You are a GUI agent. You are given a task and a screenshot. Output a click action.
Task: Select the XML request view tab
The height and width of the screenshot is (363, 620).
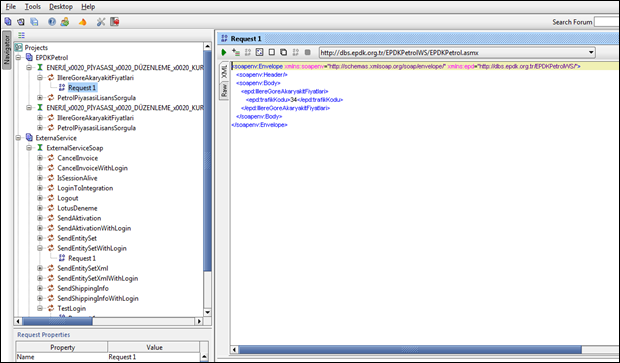click(224, 72)
